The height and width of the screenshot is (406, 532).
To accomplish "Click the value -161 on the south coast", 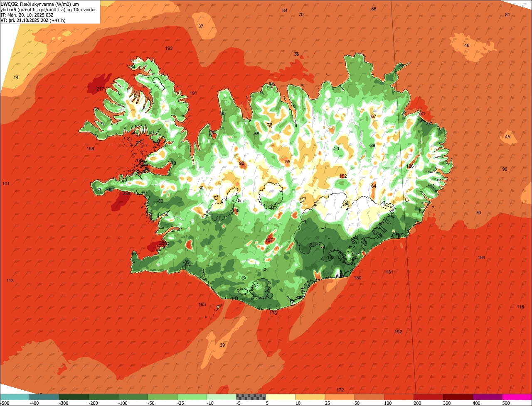I will tap(234, 298).
